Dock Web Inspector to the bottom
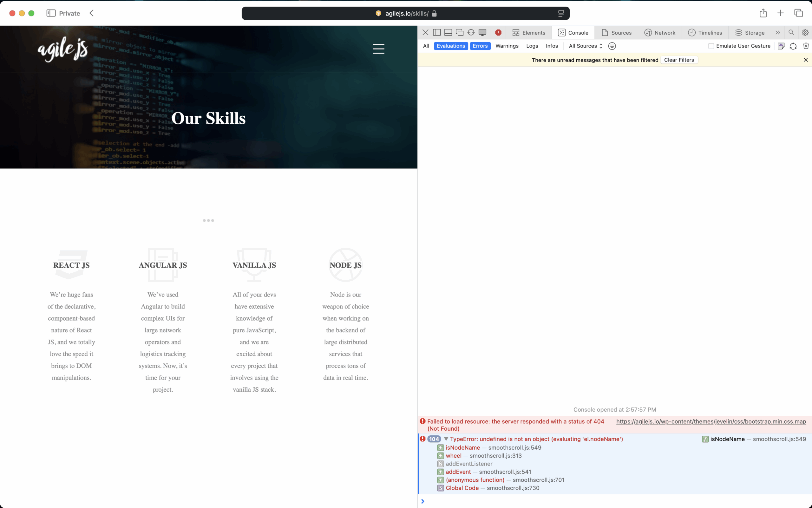 [x=448, y=33]
